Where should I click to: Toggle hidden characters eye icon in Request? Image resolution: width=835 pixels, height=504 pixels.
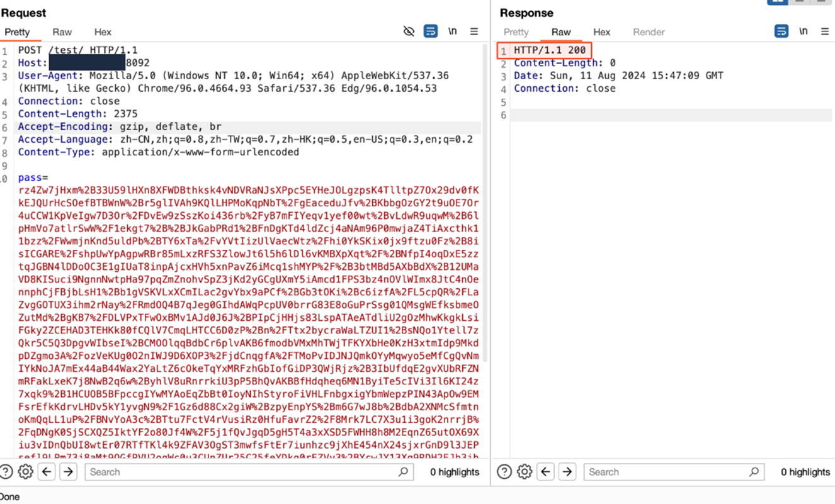tap(409, 31)
